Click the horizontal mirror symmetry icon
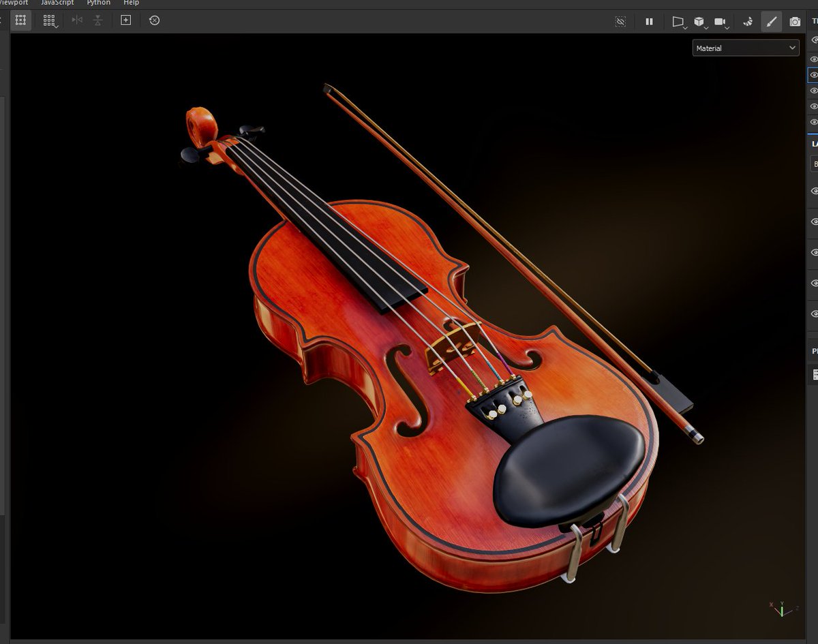 click(x=77, y=20)
